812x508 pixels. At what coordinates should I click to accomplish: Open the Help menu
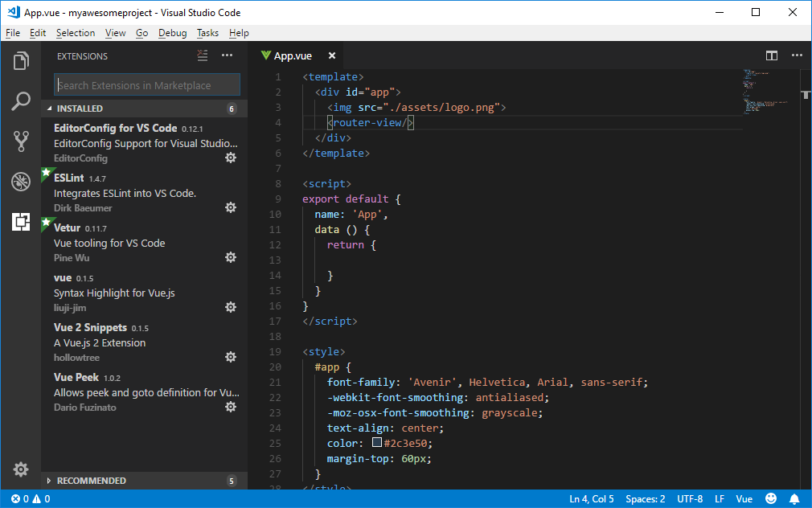[x=239, y=33]
